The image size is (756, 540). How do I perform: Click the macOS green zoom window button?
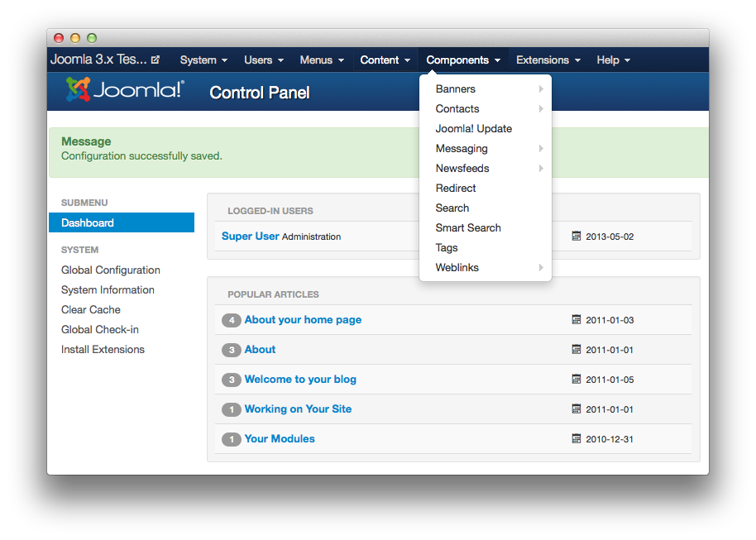tap(92, 38)
